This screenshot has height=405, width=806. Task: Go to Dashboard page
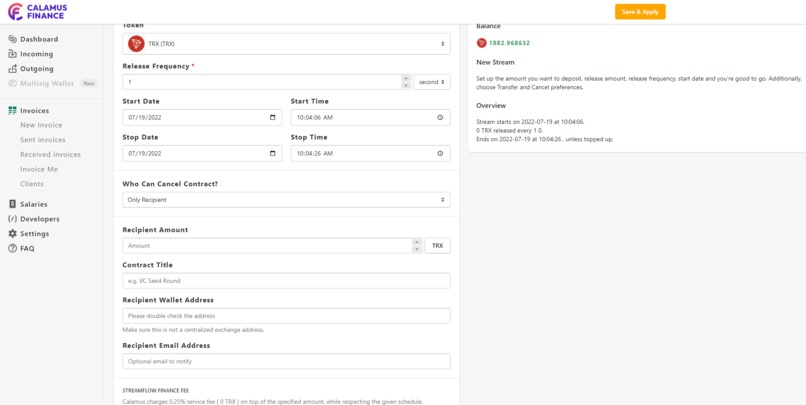[x=39, y=39]
